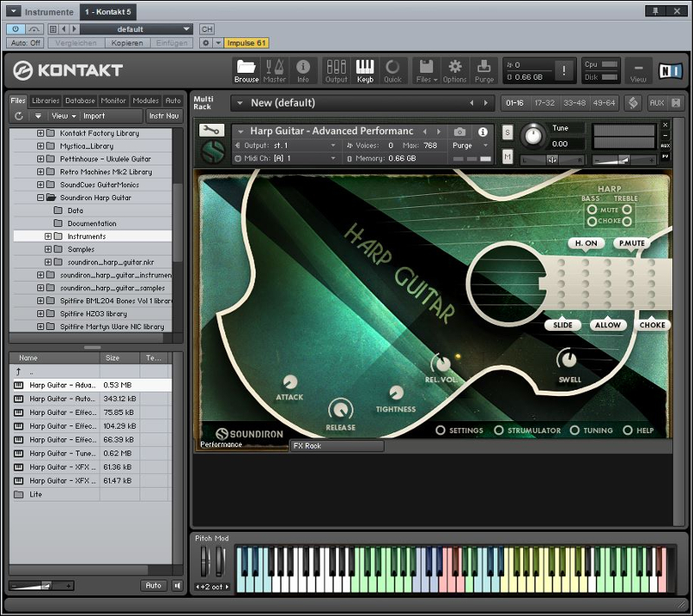Click the instrument volume slider

(x=623, y=160)
